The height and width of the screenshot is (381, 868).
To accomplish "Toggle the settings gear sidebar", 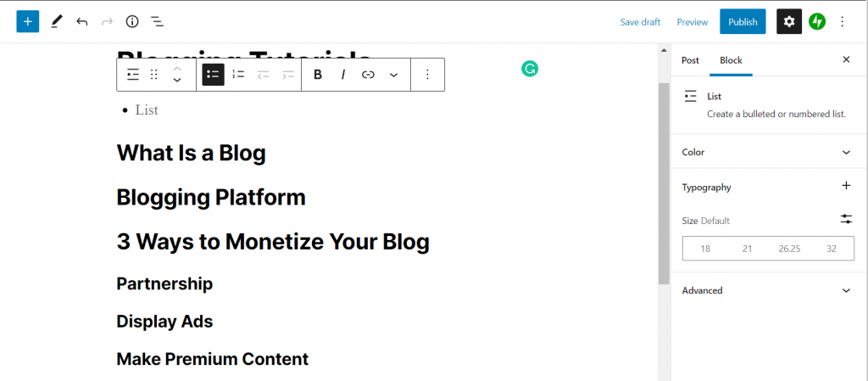I will 789,21.
